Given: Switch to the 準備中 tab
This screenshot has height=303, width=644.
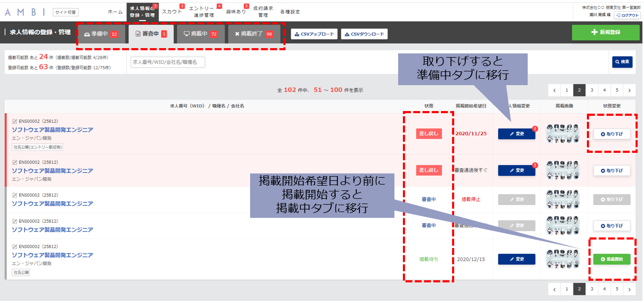Looking at the screenshot, I should pos(100,34).
